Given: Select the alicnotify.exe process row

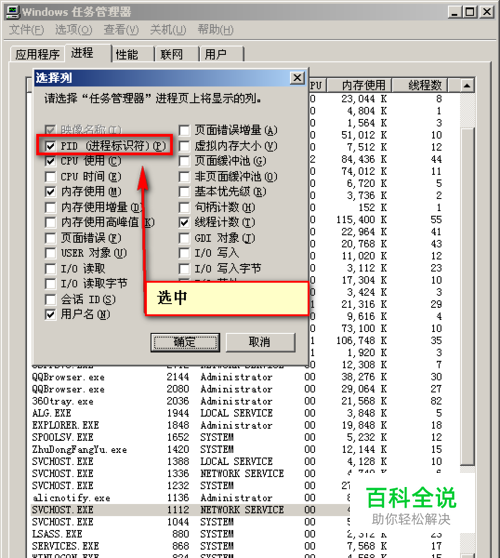Looking at the screenshot, I should [x=190, y=498].
